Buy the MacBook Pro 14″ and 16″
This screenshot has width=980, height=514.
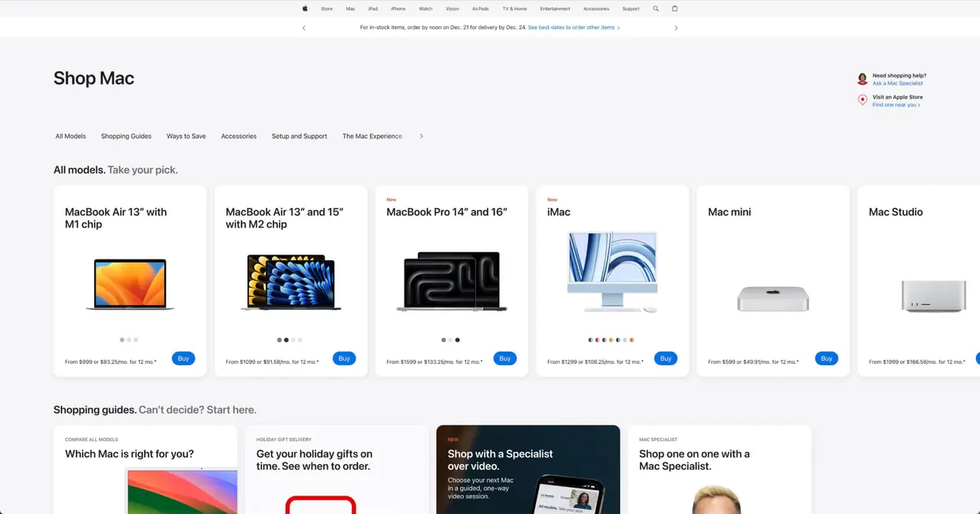pos(505,358)
